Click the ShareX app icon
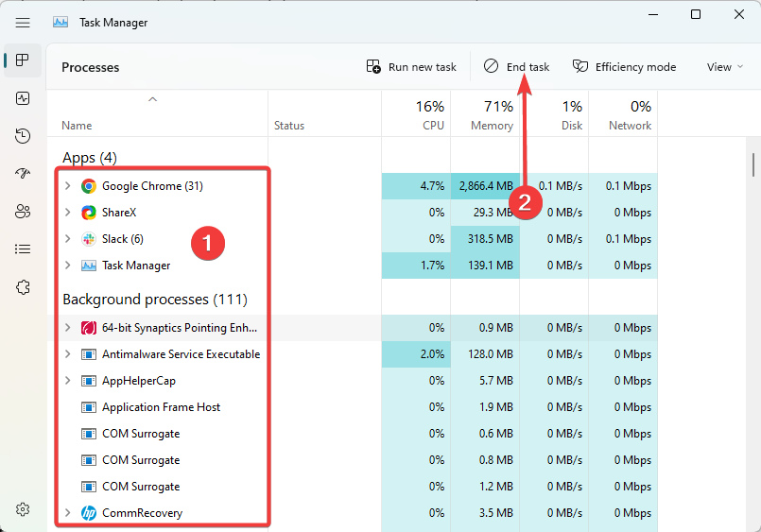This screenshot has height=532, width=761. tap(88, 213)
